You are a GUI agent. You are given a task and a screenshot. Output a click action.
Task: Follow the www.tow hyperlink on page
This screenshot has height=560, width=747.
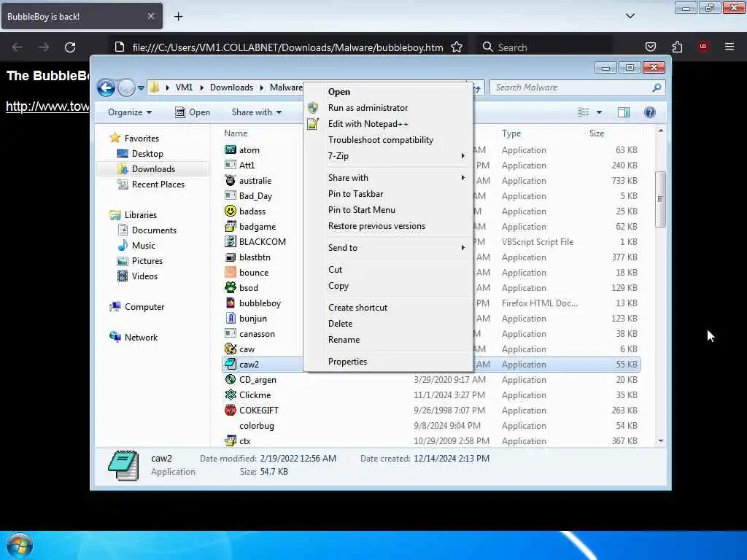click(x=47, y=106)
